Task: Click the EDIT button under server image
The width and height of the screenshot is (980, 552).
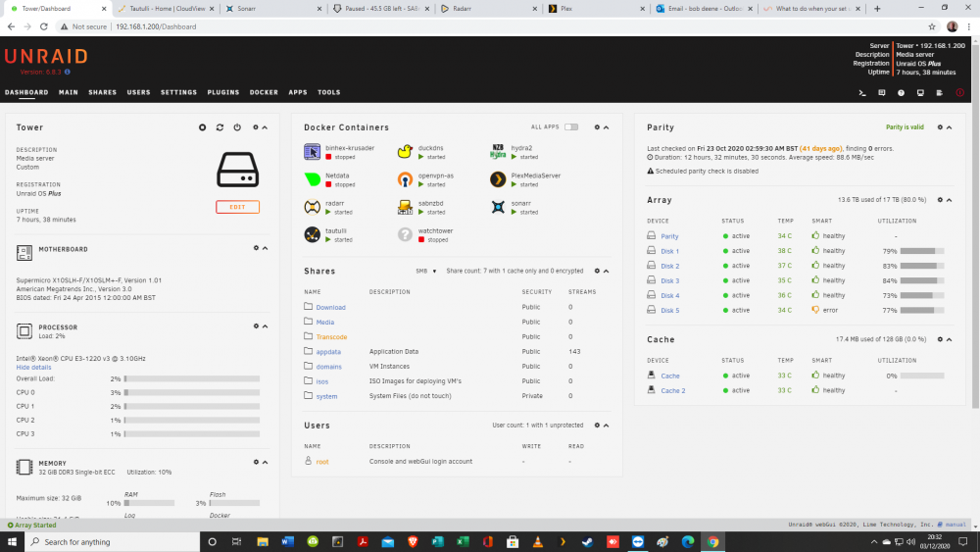Action: pos(237,207)
